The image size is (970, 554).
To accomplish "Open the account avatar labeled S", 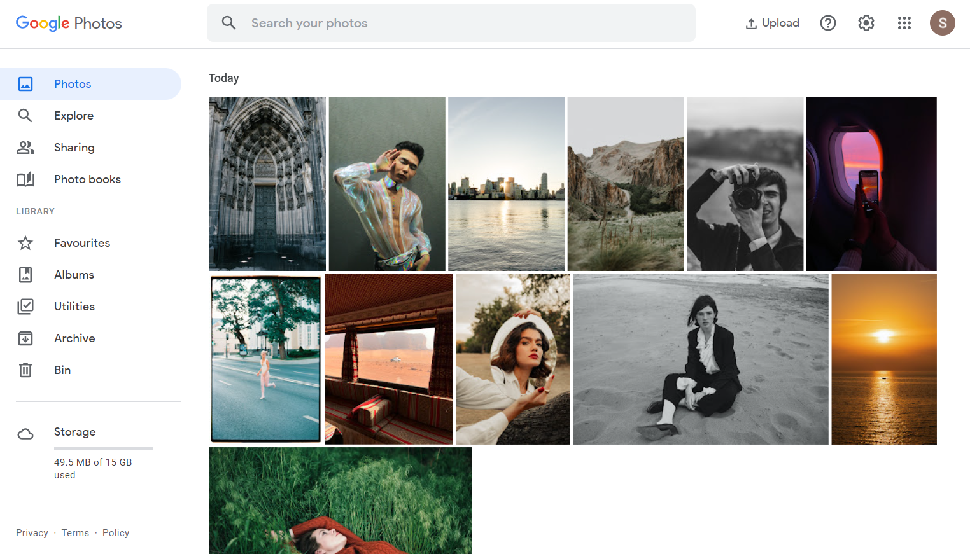I will (942, 23).
